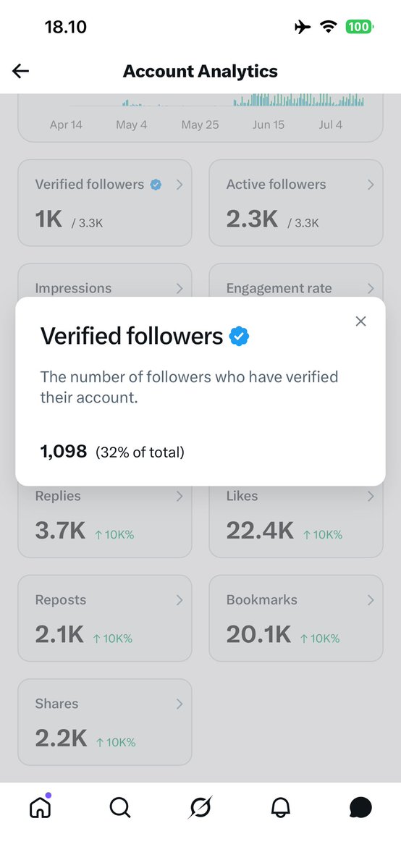Viewport: 401px width, 868px height.
Task: Open the Home tab icon
Action: (x=40, y=806)
